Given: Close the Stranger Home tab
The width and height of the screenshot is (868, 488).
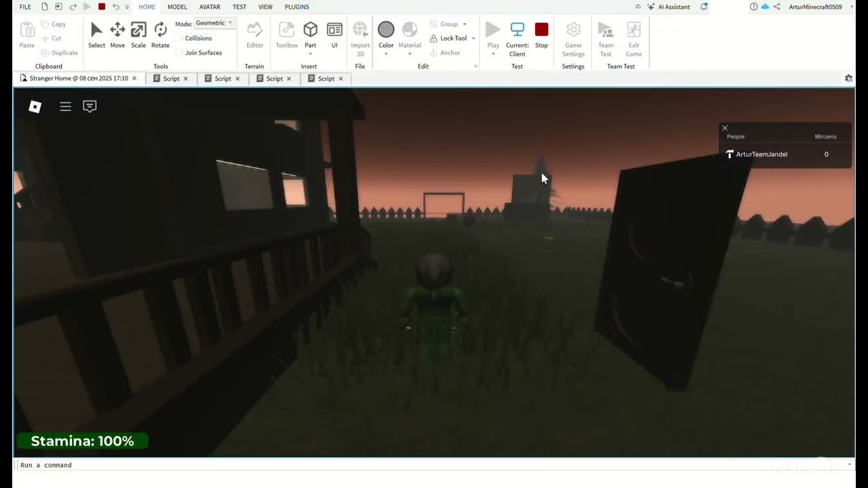Looking at the screenshot, I should click(x=134, y=79).
